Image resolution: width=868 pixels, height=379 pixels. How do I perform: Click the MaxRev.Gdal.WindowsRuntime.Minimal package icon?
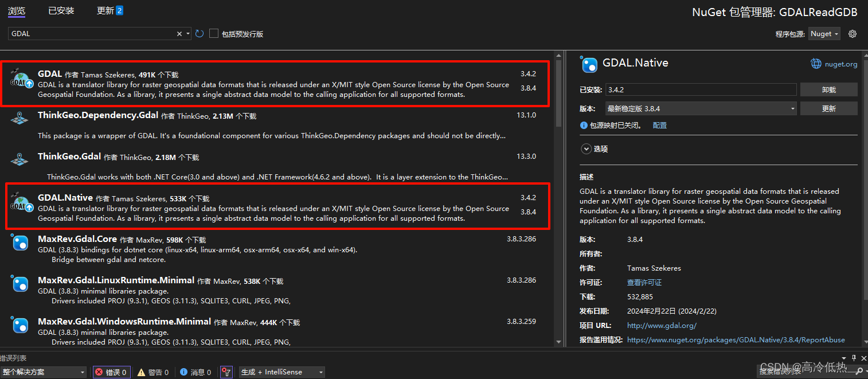click(19, 325)
